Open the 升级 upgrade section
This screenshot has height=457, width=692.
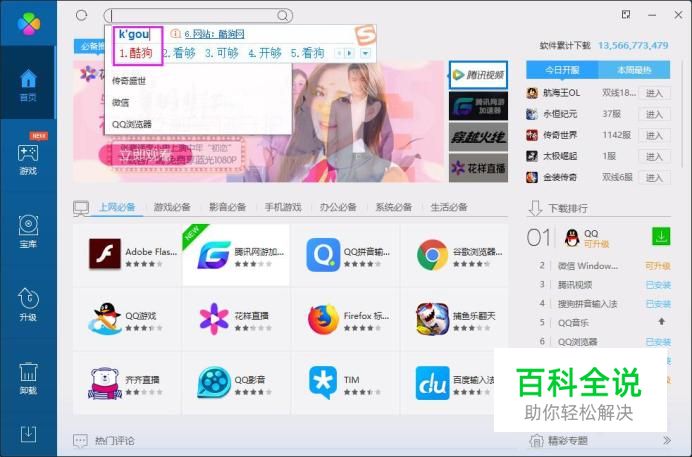tap(28, 304)
